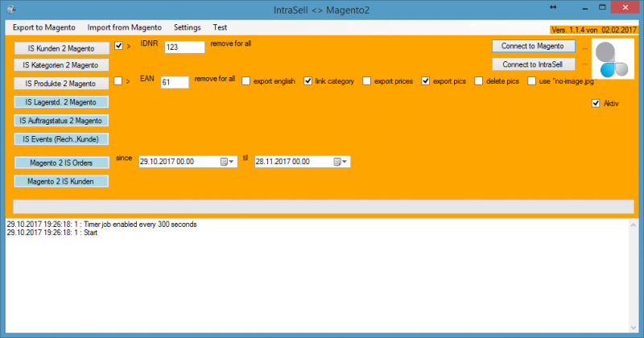Click IS Events (Rech.,Kunde) button
644x338 pixels.
[61, 139]
